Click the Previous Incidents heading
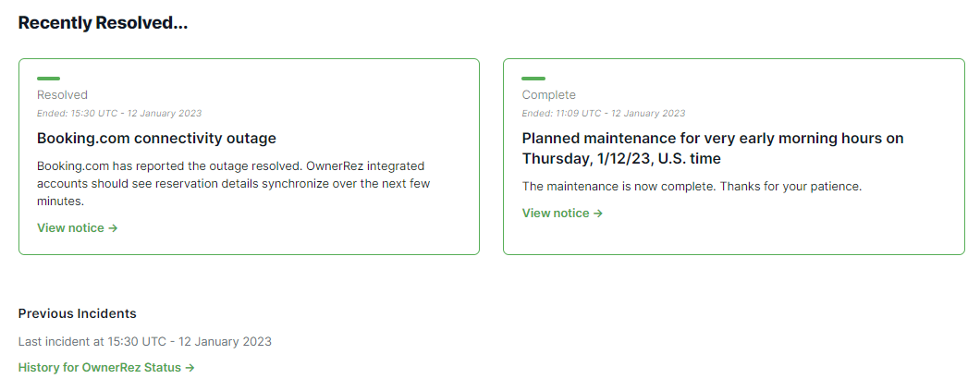This screenshot has height=391, width=980. 77,313
